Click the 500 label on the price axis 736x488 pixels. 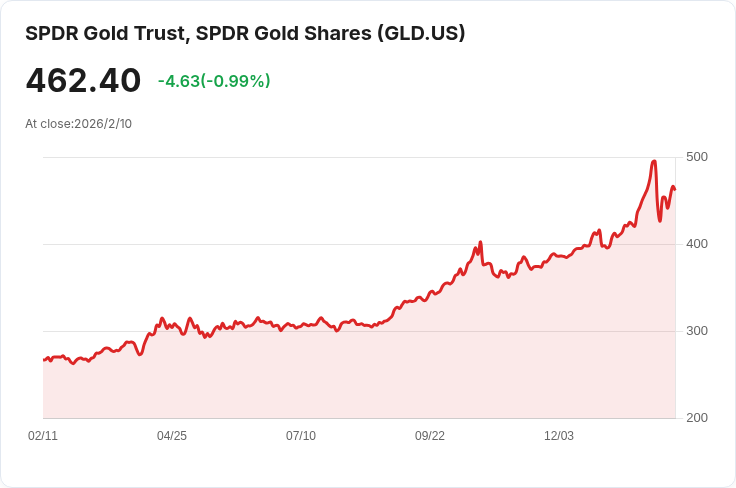pyautogui.click(x=697, y=157)
